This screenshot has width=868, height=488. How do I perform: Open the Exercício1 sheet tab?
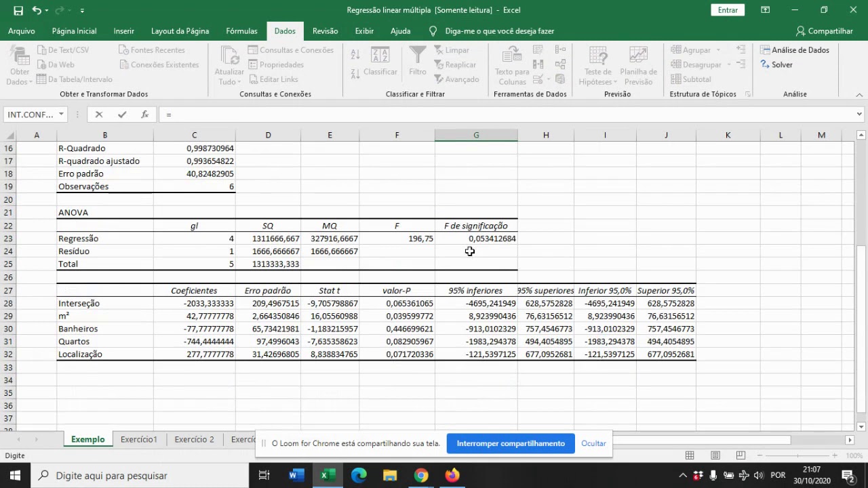pyautogui.click(x=139, y=439)
